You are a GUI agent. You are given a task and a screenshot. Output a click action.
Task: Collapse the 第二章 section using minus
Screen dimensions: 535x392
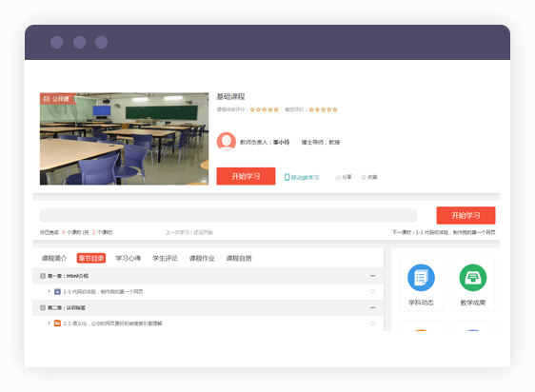pyautogui.click(x=372, y=307)
